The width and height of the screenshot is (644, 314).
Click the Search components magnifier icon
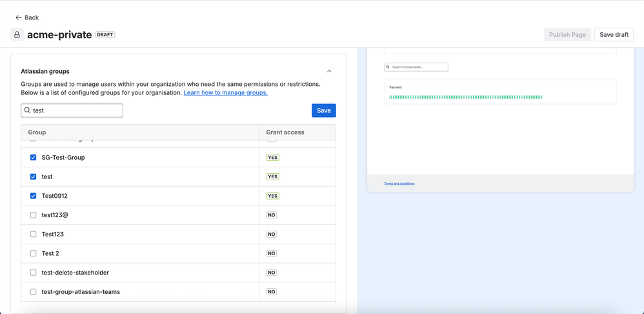click(388, 67)
